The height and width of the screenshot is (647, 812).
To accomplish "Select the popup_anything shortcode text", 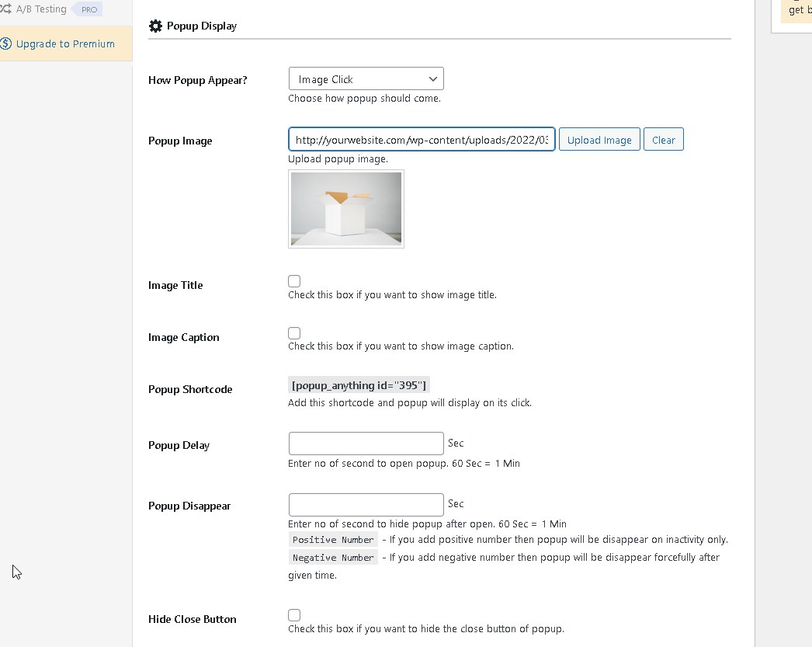I will (x=359, y=384).
